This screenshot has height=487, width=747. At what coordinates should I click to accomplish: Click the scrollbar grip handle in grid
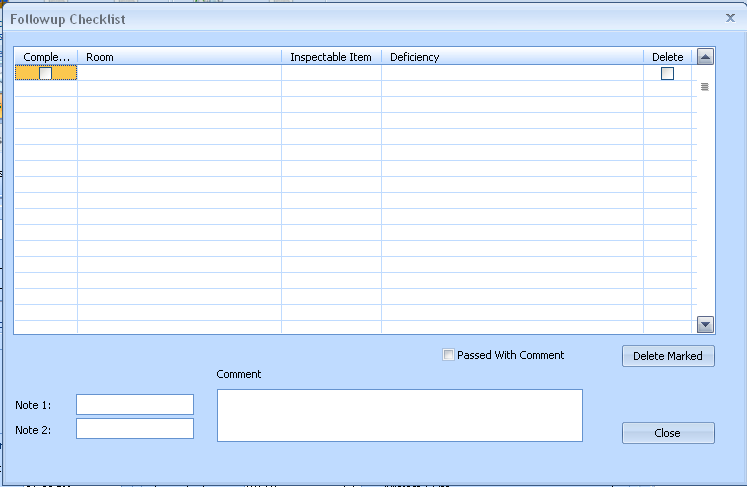coord(704,87)
